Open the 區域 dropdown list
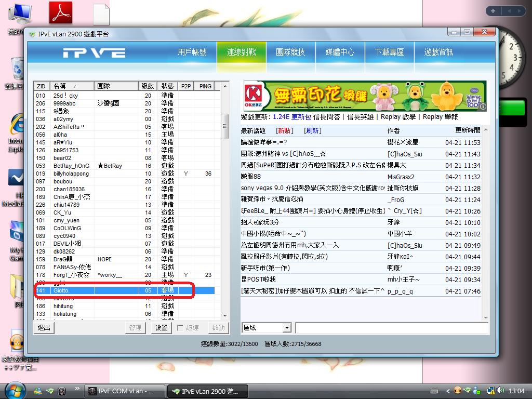This screenshot has width=532, height=399. 286,328
